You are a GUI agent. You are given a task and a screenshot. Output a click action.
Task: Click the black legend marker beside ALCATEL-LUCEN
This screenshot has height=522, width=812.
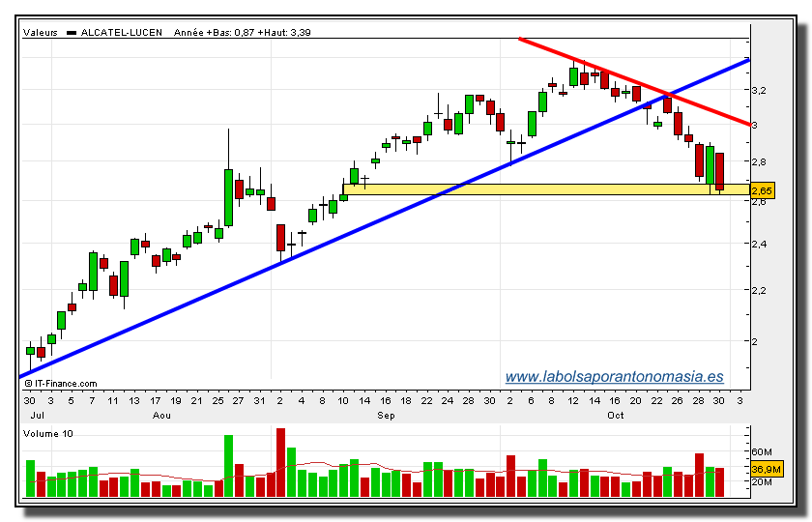click(x=72, y=33)
